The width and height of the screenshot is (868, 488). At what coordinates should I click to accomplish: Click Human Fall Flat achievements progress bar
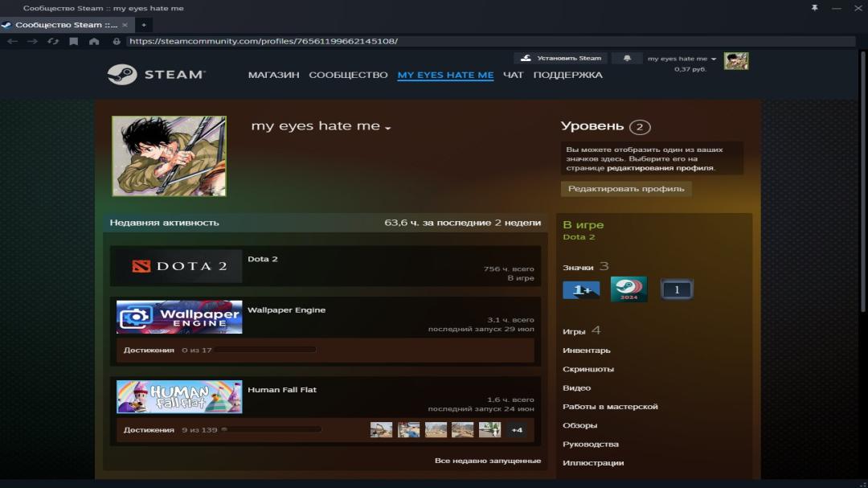pos(270,429)
